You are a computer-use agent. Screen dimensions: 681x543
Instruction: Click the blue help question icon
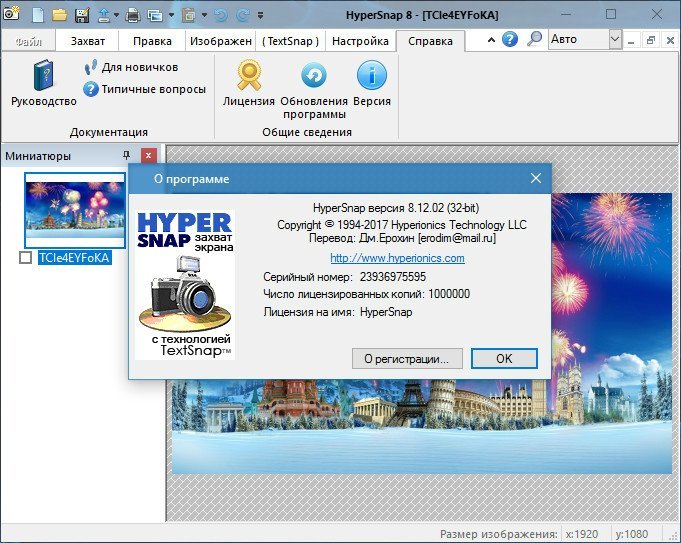[x=510, y=40]
